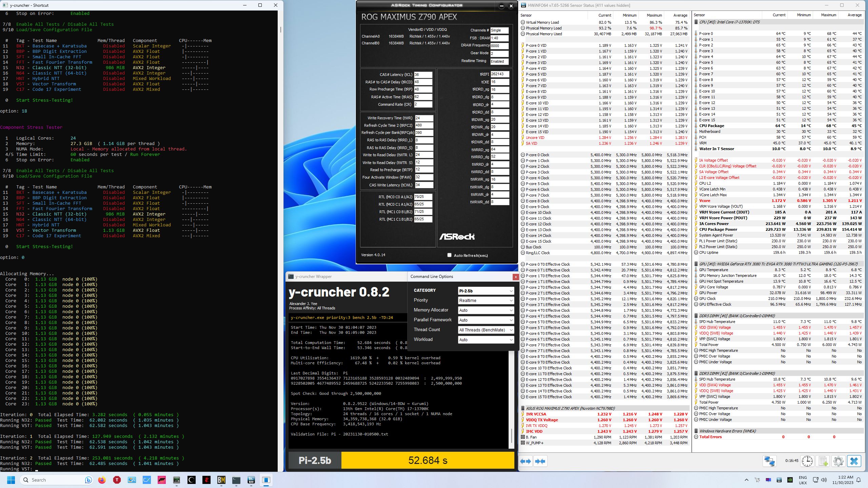Open HWiNFO remote network monitors icon
This screenshot has height=488, width=868.
click(769, 461)
